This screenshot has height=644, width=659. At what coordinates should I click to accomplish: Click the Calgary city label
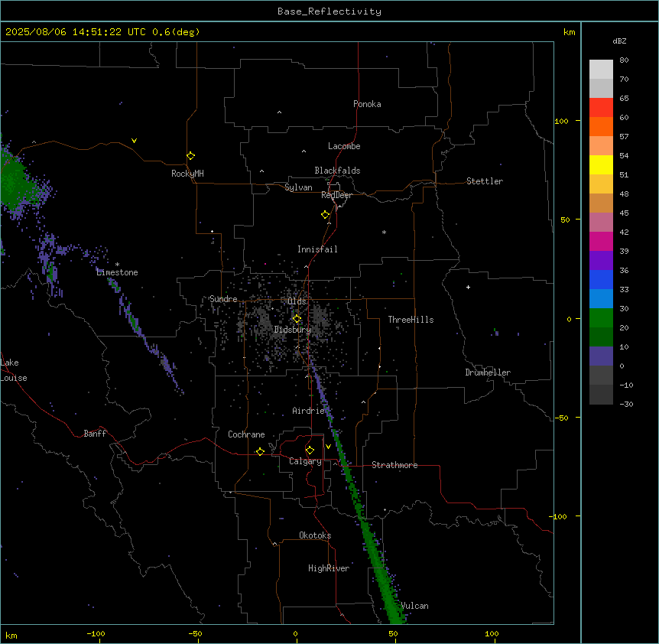[x=305, y=461]
